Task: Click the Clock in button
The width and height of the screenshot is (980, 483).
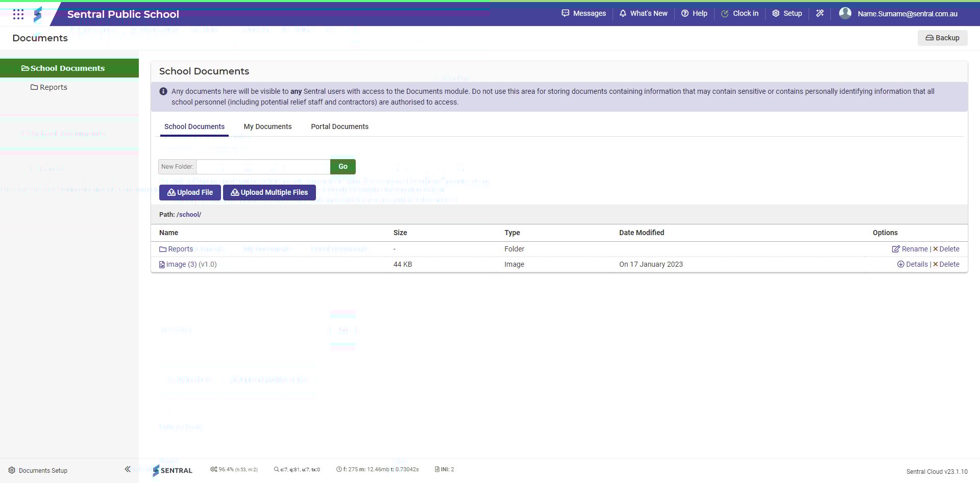Action: click(740, 13)
